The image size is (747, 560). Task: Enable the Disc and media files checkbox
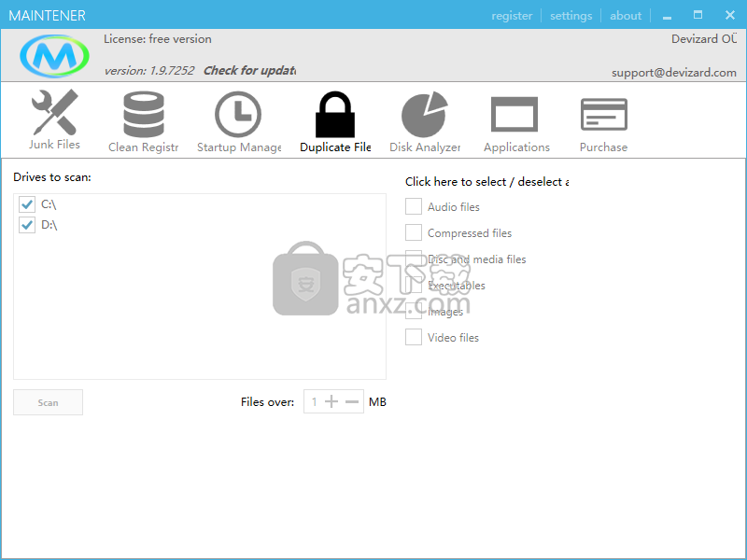click(414, 259)
